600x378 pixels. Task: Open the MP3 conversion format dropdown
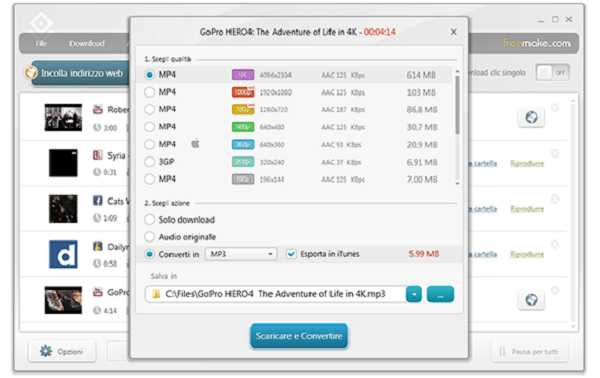[x=241, y=254]
